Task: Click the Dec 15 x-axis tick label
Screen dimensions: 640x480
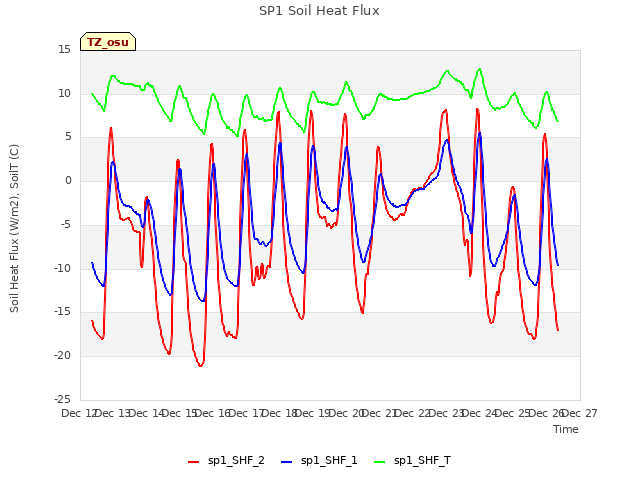Action: coord(179,413)
